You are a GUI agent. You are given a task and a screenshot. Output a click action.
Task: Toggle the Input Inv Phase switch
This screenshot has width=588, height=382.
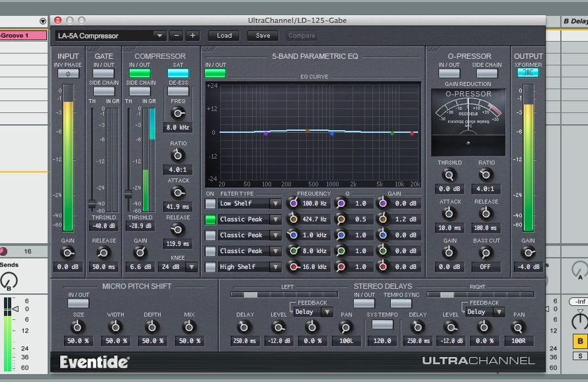[68, 73]
